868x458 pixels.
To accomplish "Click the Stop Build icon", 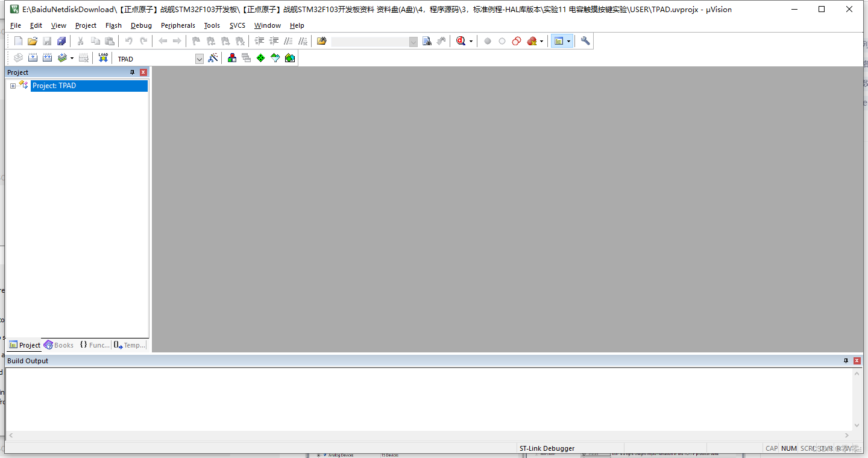I will coord(84,58).
